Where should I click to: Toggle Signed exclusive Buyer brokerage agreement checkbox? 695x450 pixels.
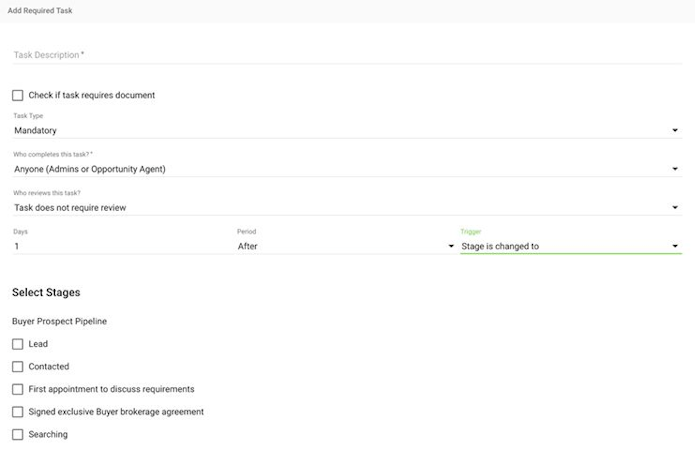pyautogui.click(x=18, y=412)
